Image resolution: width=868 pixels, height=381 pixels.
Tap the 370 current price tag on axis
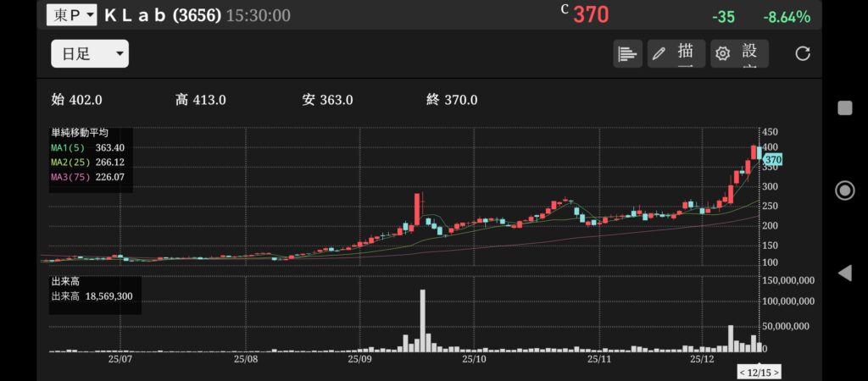(772, 159)
